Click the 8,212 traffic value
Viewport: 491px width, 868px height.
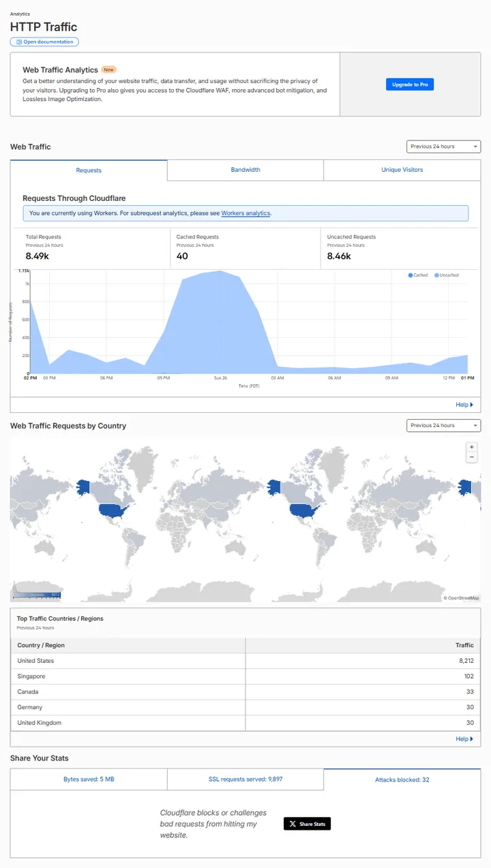466,661
